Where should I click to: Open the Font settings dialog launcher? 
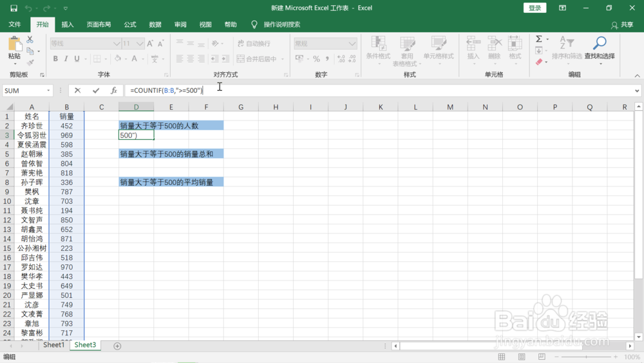tap(166, 75)
